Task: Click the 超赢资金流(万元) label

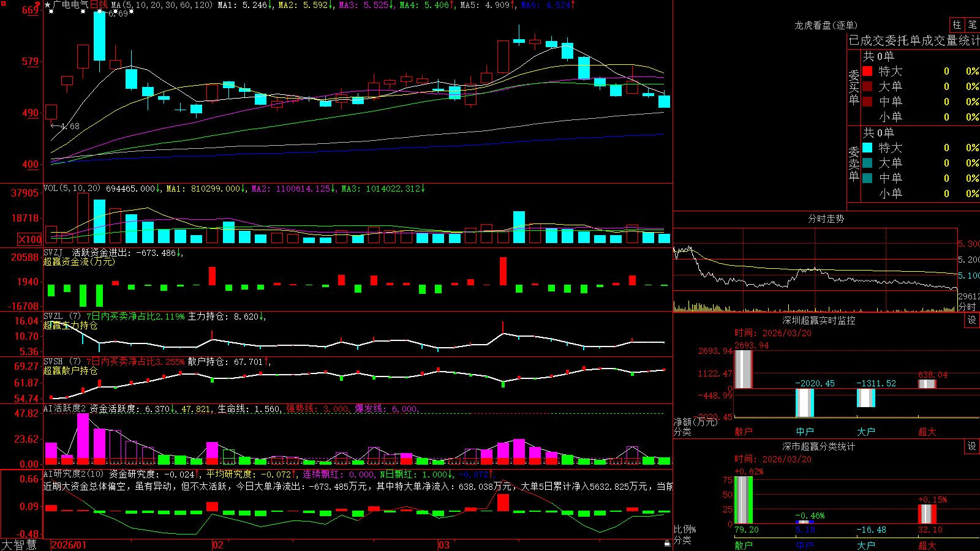Action: coord(79,261)
